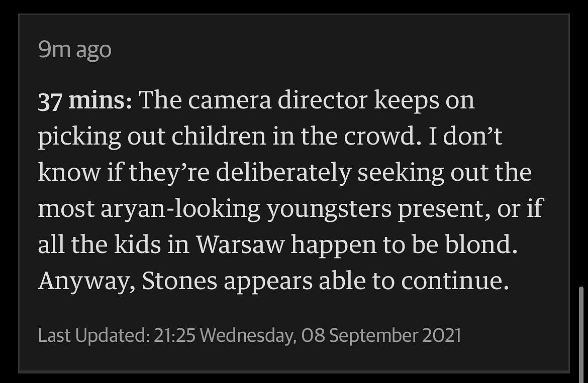Click the name "Stones" in the last sentence
The image size is (588, 383).
[179, 281]
